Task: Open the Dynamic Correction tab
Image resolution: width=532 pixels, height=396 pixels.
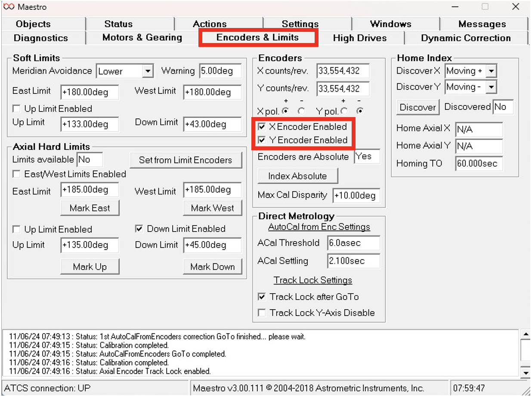Action: click(x=466, y=38)
